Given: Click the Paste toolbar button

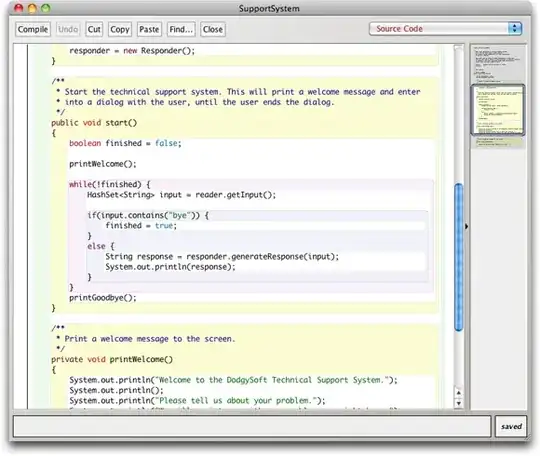Looking at the screenshot, I should (x=149, y=29).
